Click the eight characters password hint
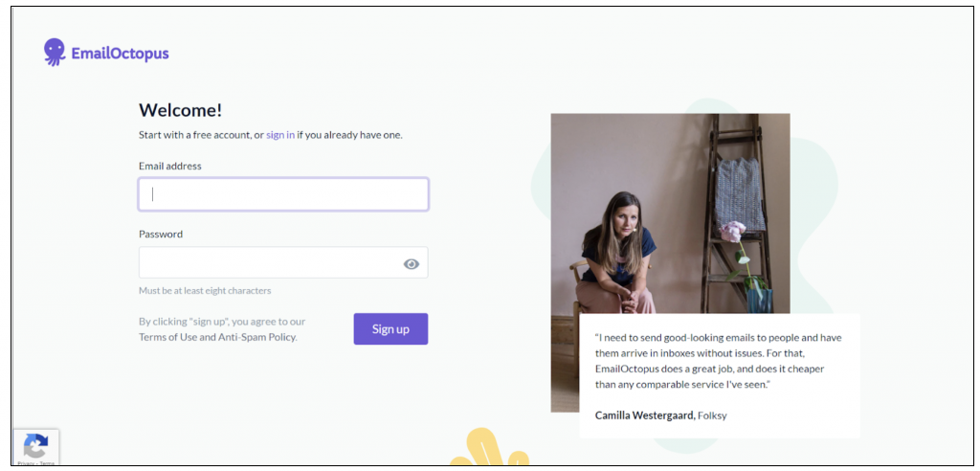This screenshot has height=471, width=980. coord(205,291)
